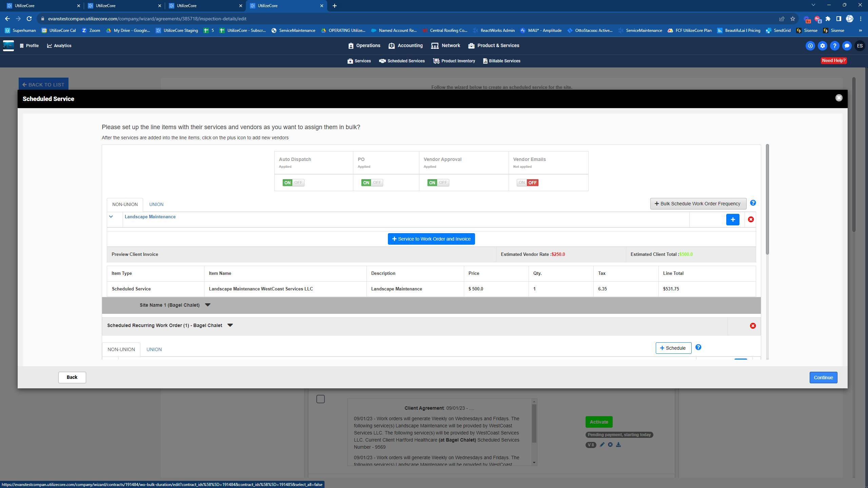Open the chat messages icon
The image size is (868, 488).
point(847,46)
